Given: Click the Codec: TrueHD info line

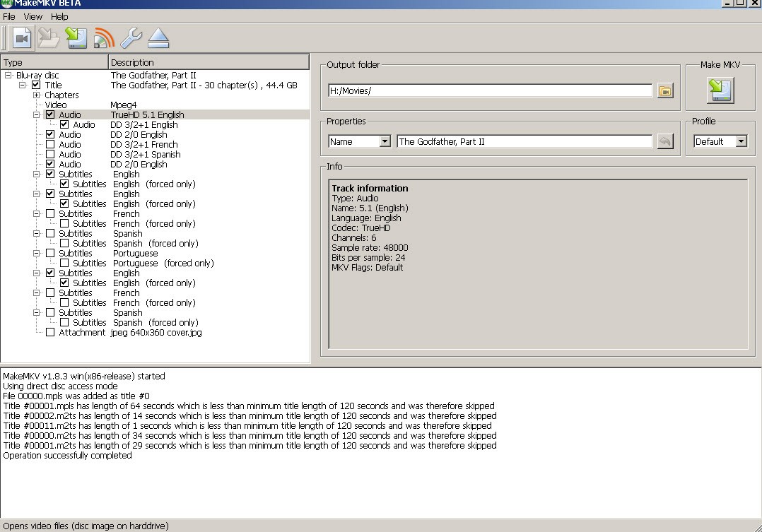Looking at the screenshot, I should (361, 228).
